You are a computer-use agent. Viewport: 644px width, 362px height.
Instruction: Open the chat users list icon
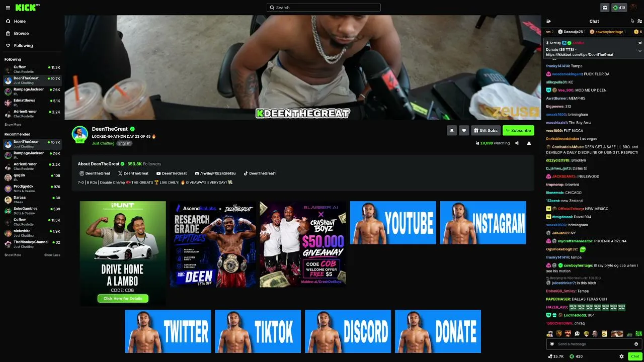(639, 21)
